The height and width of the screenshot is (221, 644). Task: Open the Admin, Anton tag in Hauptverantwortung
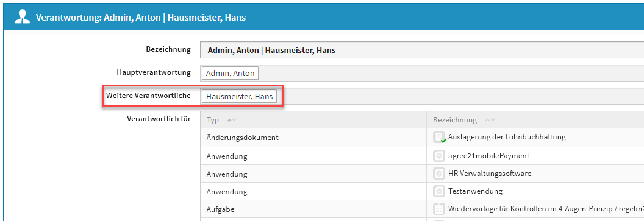click(231, 74)
